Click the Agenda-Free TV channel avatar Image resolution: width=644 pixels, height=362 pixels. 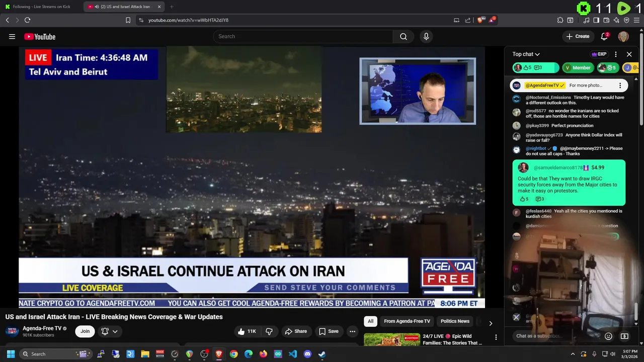point(12,331)
